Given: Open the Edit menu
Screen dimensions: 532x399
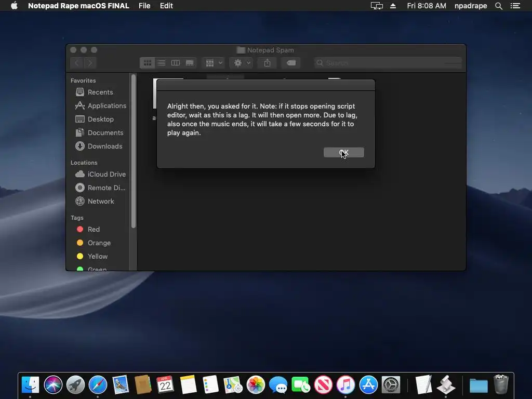Looking at the screenshot, I should [166, 6].
